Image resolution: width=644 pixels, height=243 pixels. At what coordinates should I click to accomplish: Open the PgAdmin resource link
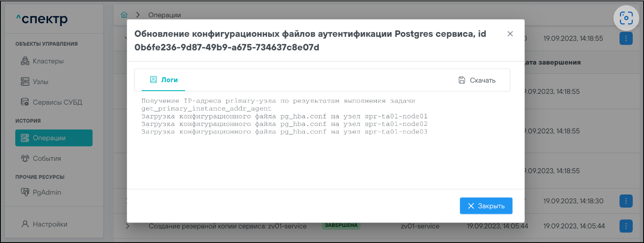(x=54, y=192)
